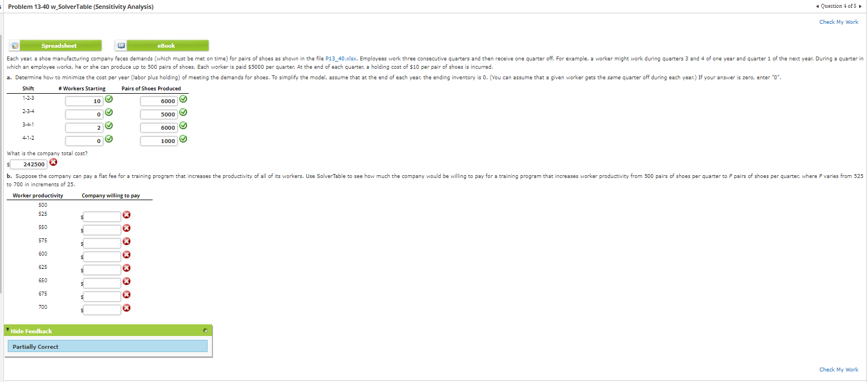868x382 pixels.
Task: Click green checkmark beside shift 2-3-4 workers
Action: coord(109,113)
